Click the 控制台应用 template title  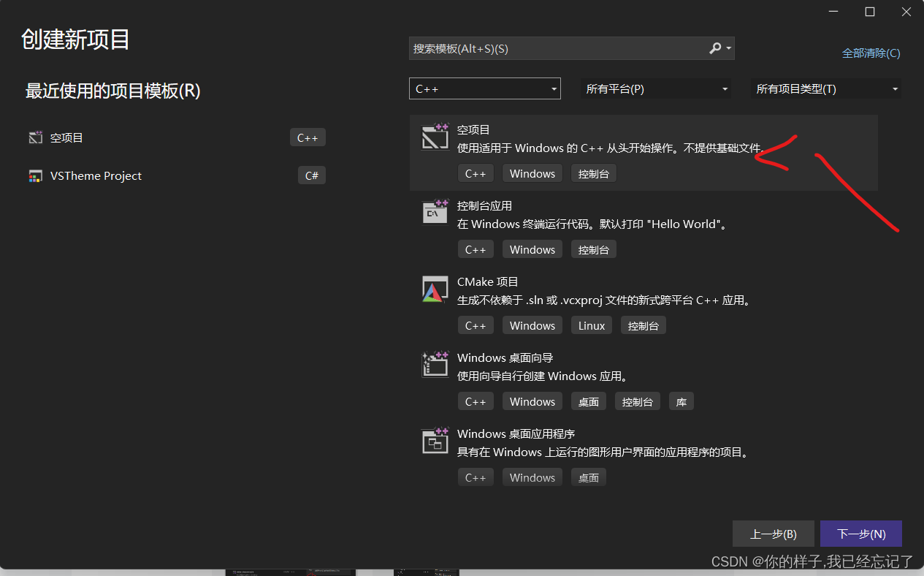pyautogui.click(x=484, y=205)
